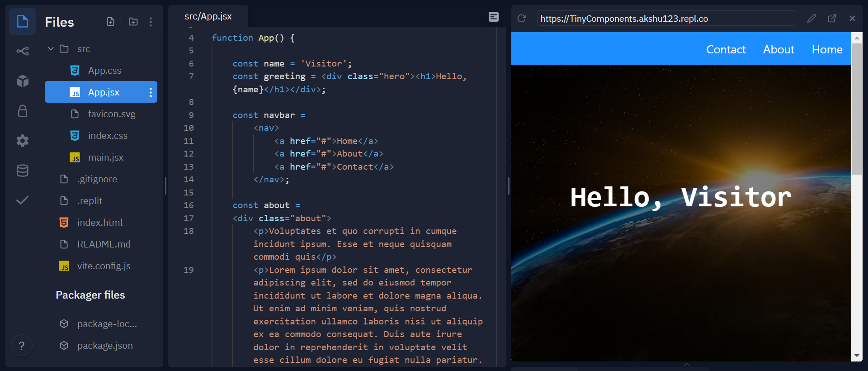The width and height of the screenshot is (868, 371).
Task: Click the Help question mark button
Action: tap(22, 346)
